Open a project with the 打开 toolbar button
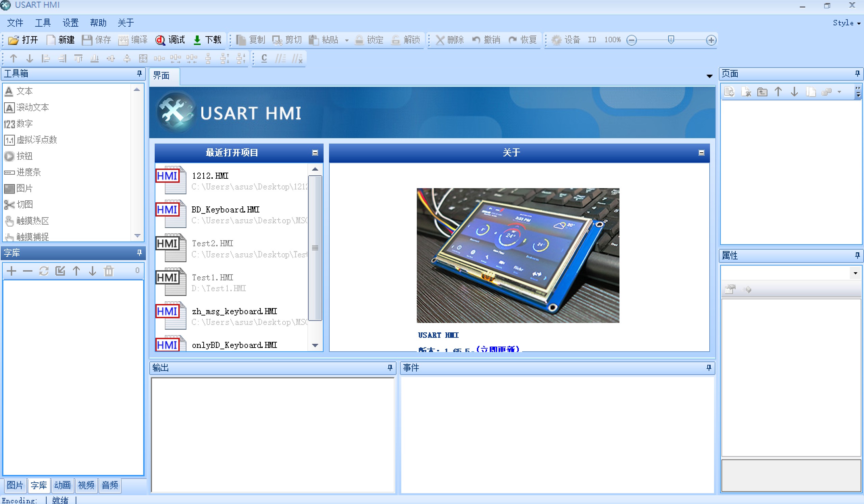This screenshot has height=504, width=864. [x=23, y=40]
